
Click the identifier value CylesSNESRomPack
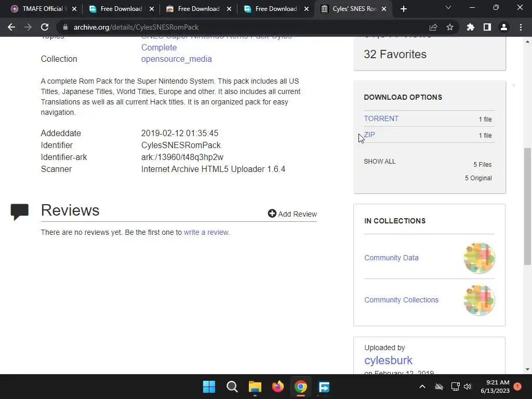click(x=181, y=145)
